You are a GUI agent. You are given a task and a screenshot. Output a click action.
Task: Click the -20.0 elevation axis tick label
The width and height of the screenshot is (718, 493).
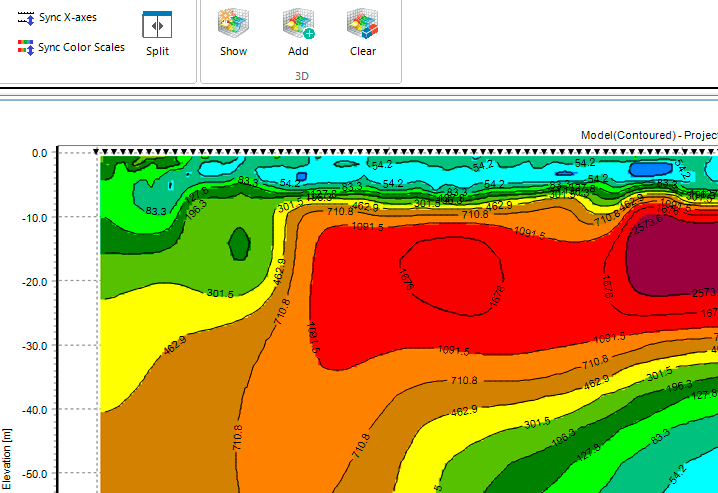34,282
